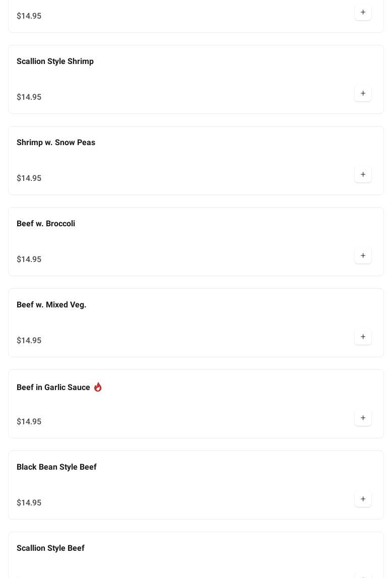Image resolution: width=392 pixels, height=578 pixels.
Task: View Beef w. Mixed Veg. details
Action: [51, 305]
